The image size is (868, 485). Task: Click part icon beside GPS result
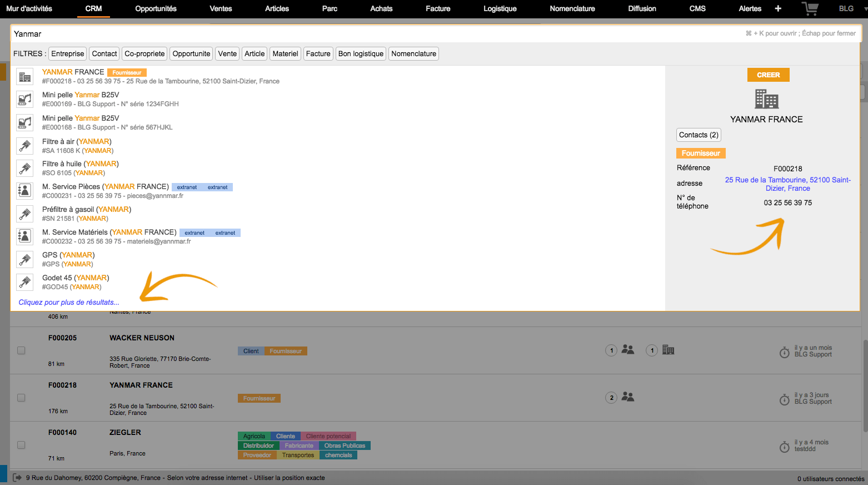(24, 260)
